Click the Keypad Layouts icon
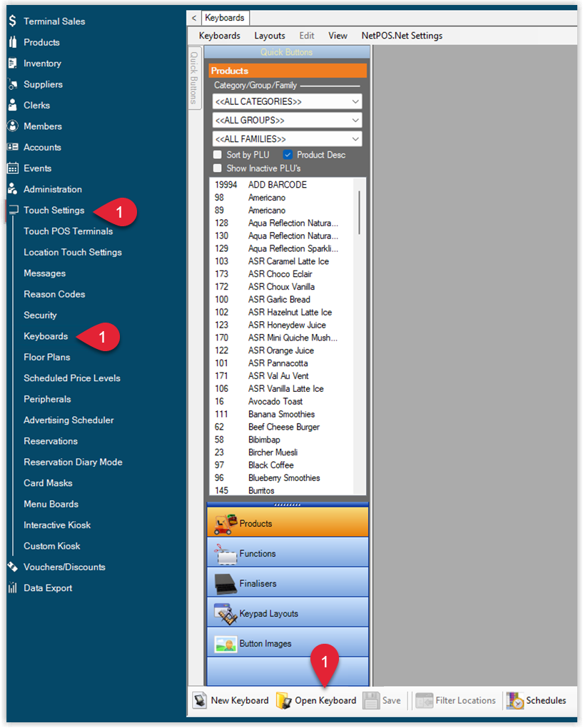 pyautogui.click(x=225, y=614)
